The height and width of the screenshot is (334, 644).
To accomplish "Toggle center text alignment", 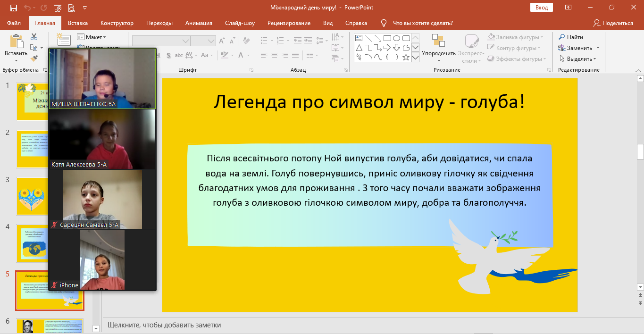I will pyautogui.click(x=276, y=55).
